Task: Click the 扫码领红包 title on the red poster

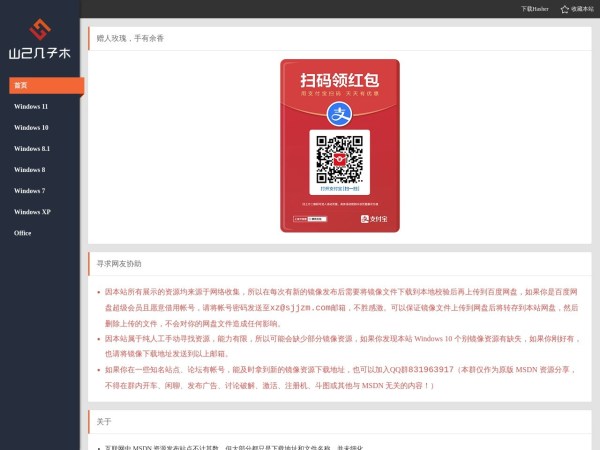Action: (339, 80)
